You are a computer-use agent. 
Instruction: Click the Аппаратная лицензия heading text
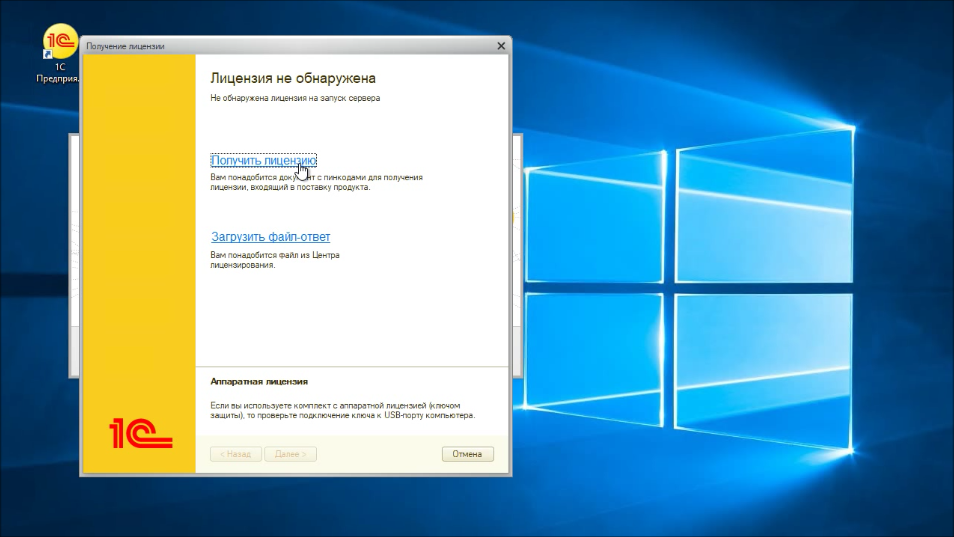pos(259,381)
